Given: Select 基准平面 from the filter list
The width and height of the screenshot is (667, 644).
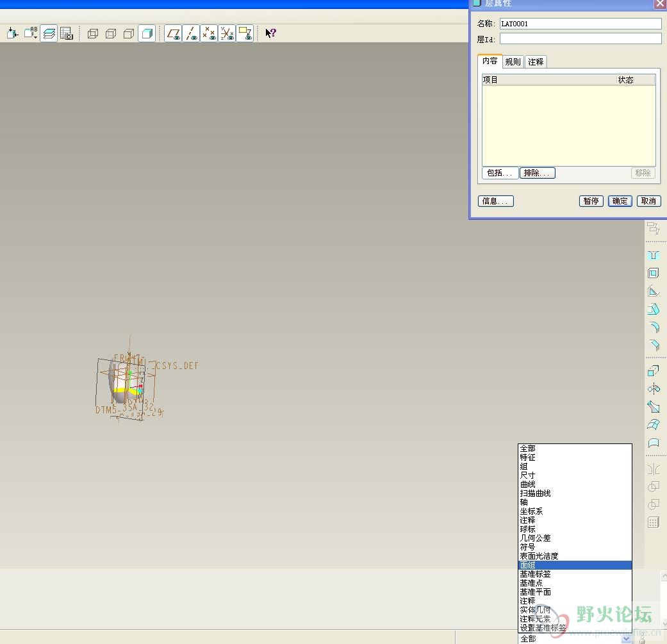Looking at the screenshot, I should pos(575,591).
